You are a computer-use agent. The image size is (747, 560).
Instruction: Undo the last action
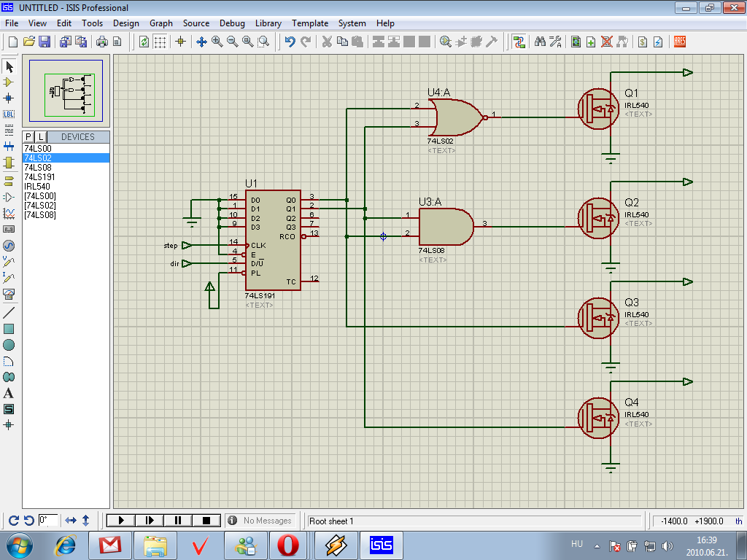[x=290, y=42]
